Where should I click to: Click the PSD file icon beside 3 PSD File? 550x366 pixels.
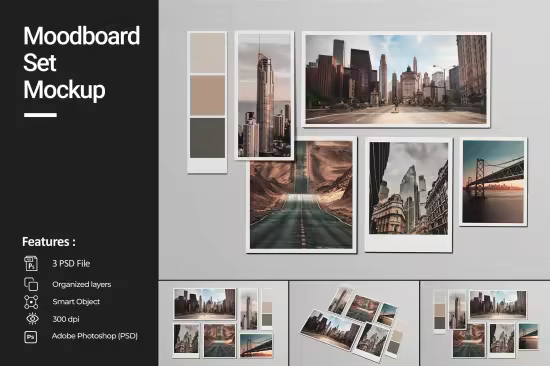pos(31,263)
